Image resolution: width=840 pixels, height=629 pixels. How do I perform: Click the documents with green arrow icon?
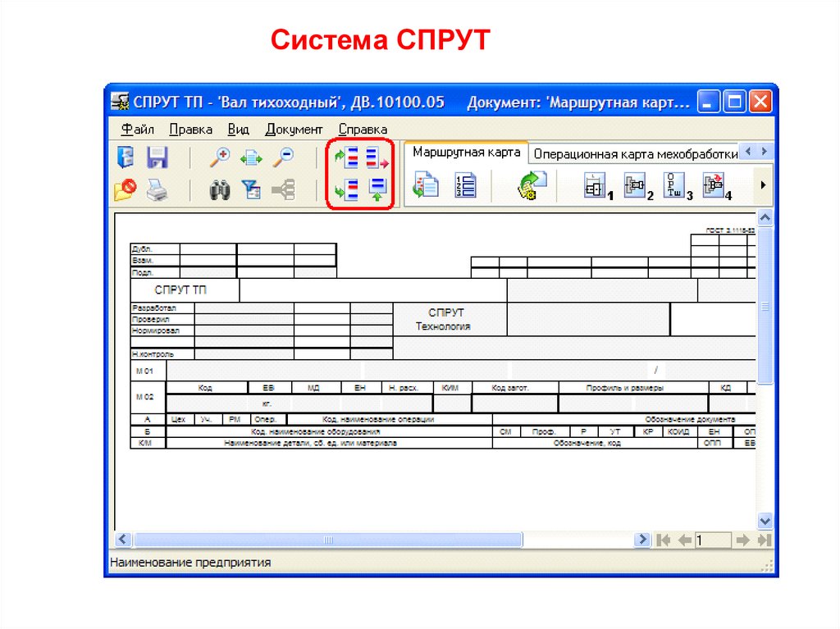[426, 185]
